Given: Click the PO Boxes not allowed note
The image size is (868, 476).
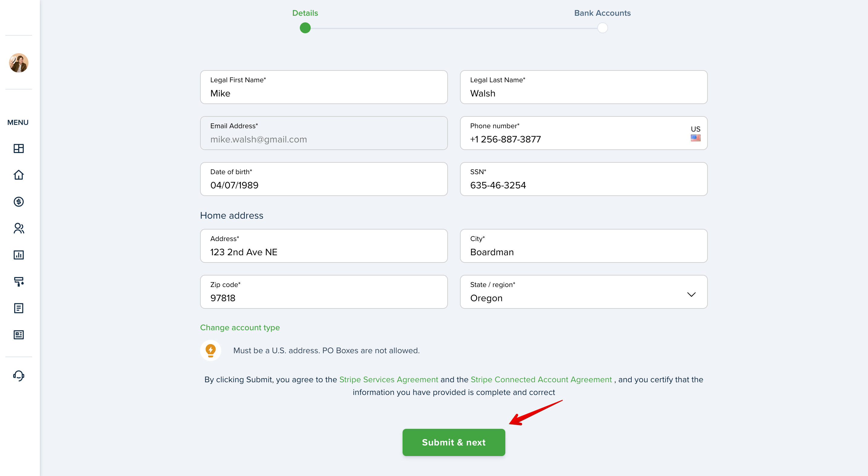Looking at the screenshot, I should click(326, 350).
